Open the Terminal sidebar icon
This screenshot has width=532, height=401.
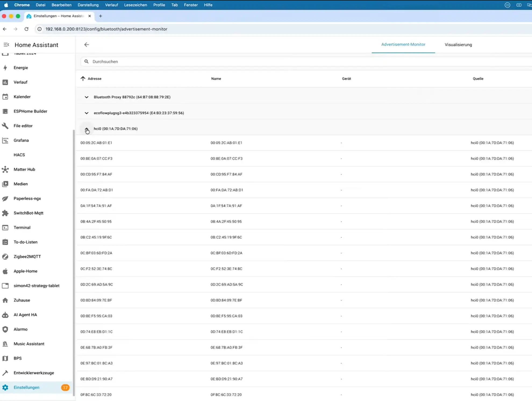5,227
